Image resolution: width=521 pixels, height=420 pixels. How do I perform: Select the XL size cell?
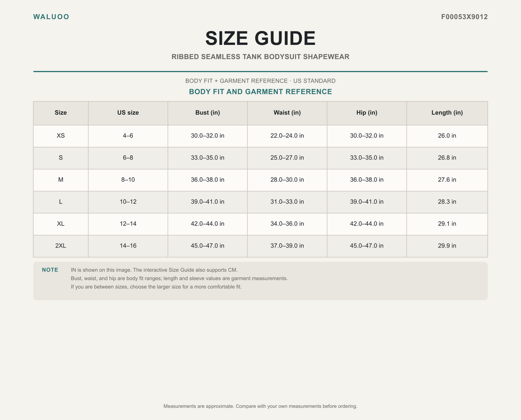tap(61, 224)
